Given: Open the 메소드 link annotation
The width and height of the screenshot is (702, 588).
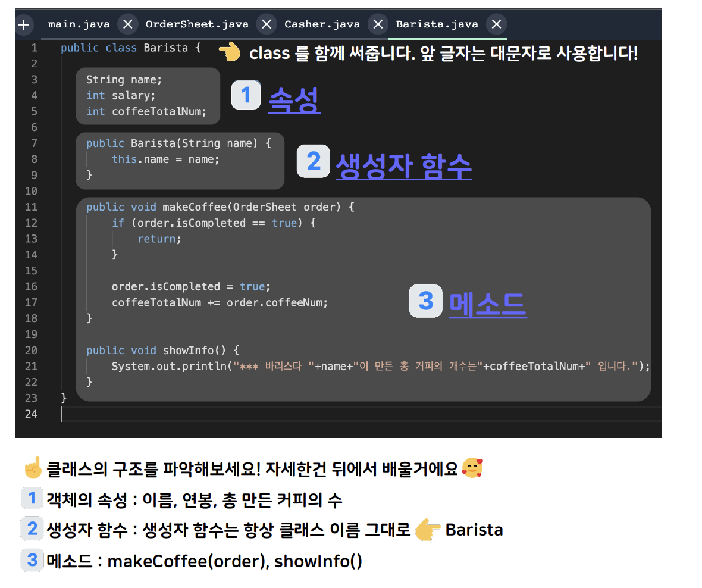Looking at the screenshot, I should (488, 302).
